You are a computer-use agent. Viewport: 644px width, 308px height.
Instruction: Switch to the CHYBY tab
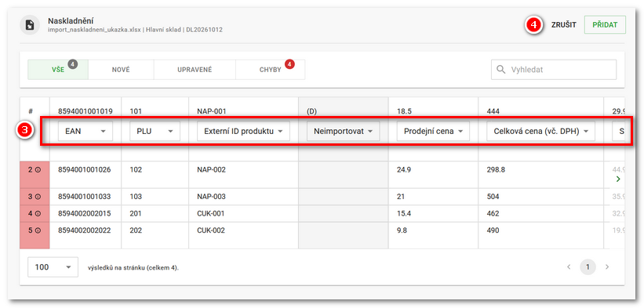tap(271, 70)
